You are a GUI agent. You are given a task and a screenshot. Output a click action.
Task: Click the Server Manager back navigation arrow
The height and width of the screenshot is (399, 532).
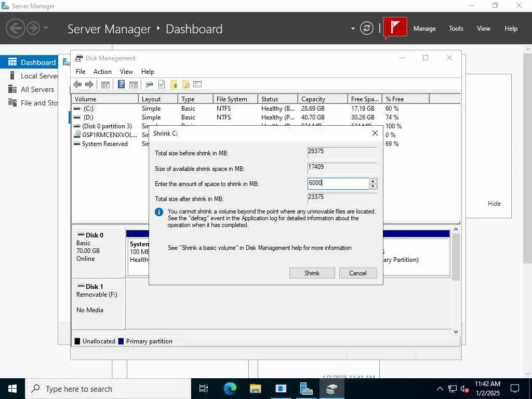pyautogui.click(x=15, y=28)
